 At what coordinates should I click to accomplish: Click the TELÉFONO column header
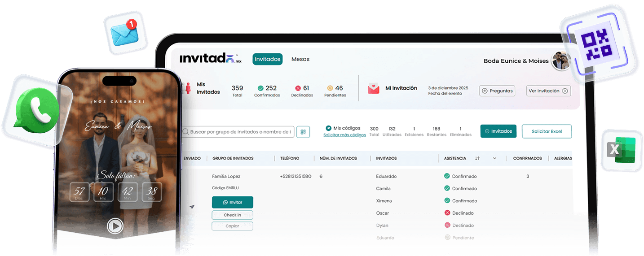point(290,158)
